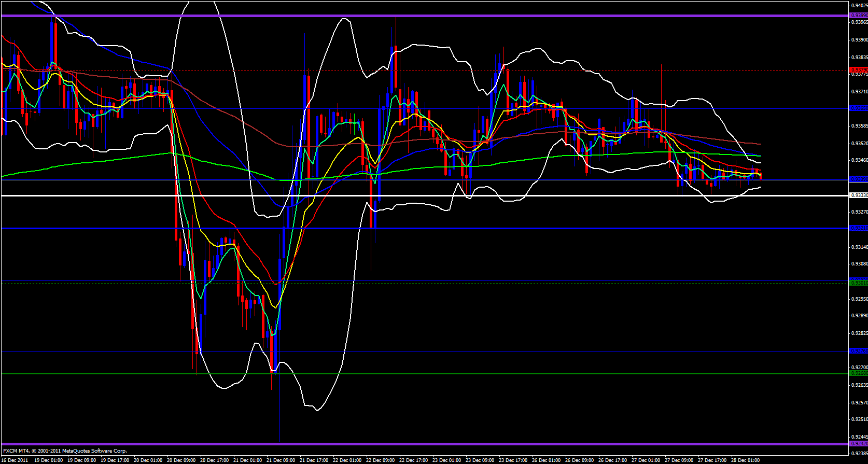This screenshot has width=868, height=464.
Task: Click the 0.92445 price scale value
Action: click(859, 437)
